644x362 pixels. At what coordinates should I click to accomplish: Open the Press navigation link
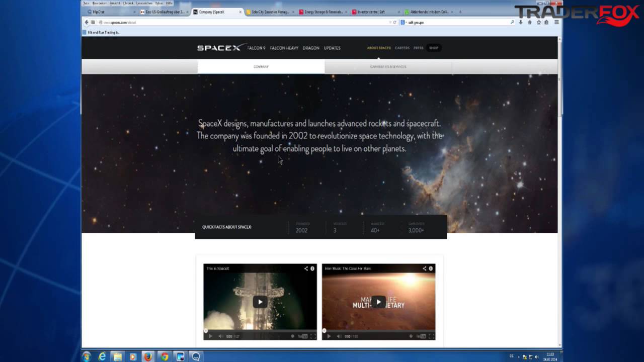[x=418, y=48]
